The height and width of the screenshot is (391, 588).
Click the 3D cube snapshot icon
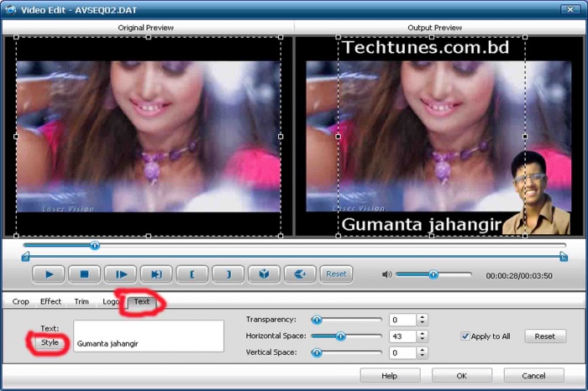click(264, 274)
